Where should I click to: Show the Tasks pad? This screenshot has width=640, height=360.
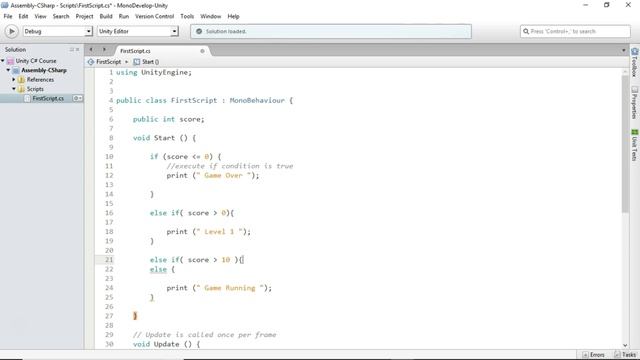626,355
